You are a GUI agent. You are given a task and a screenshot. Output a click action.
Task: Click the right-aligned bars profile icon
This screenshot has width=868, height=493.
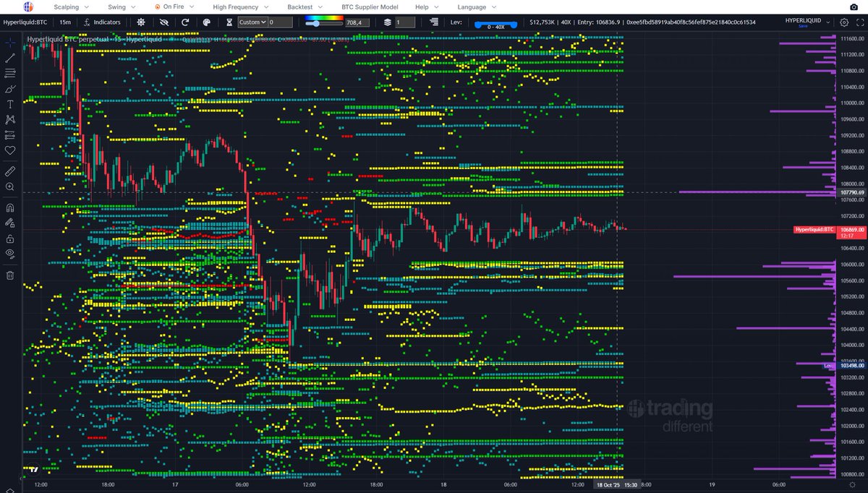tap(434, 22)
